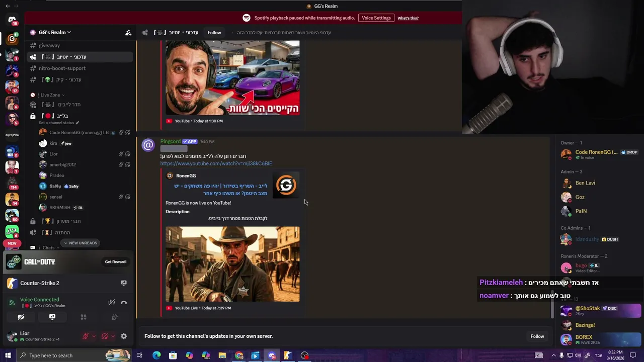Edit Set a channel status
644x362 pixels.
coord(59,123)
